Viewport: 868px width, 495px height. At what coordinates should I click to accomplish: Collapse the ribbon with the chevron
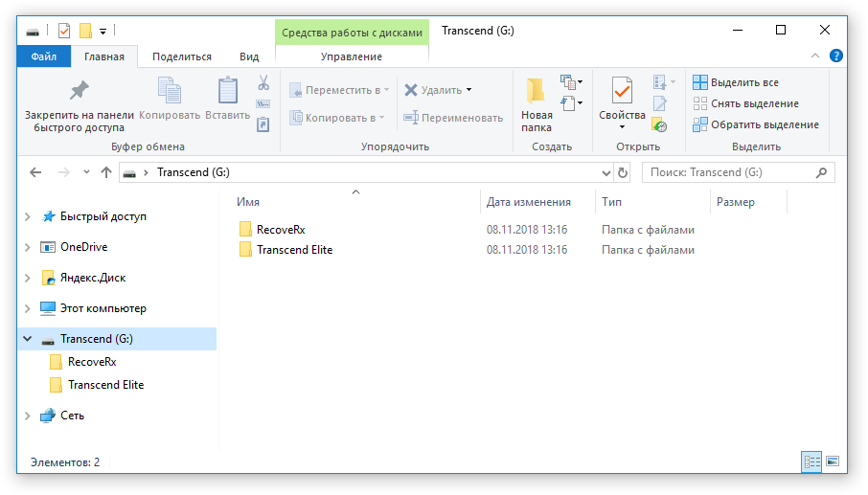(x=815, y=56)
